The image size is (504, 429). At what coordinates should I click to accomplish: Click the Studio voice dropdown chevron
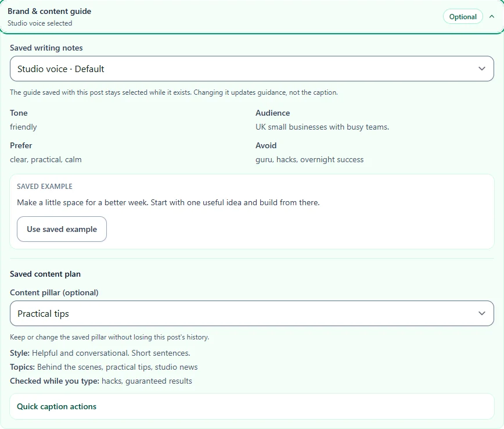coord(481,69)
